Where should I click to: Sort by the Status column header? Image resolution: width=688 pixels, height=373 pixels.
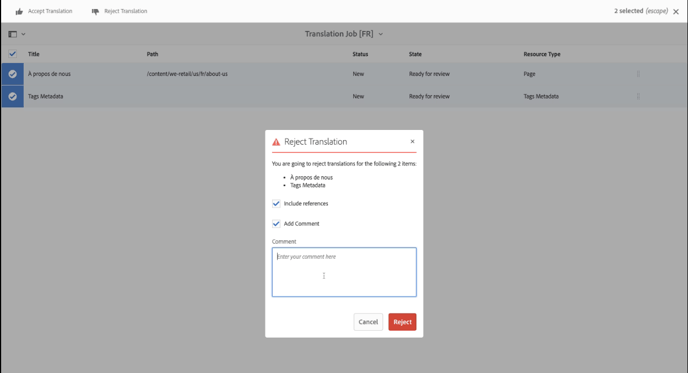[x=360, y=54]
